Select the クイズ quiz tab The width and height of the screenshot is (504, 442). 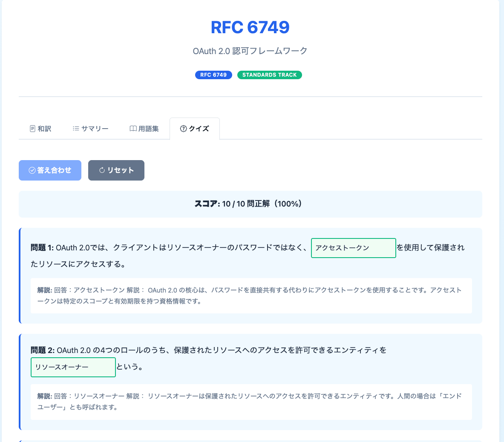(195, 129)
